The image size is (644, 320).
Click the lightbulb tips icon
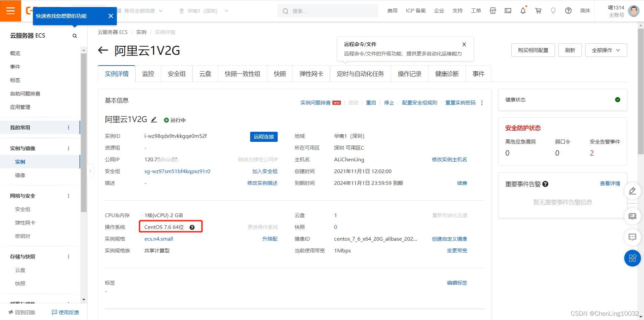553,11
